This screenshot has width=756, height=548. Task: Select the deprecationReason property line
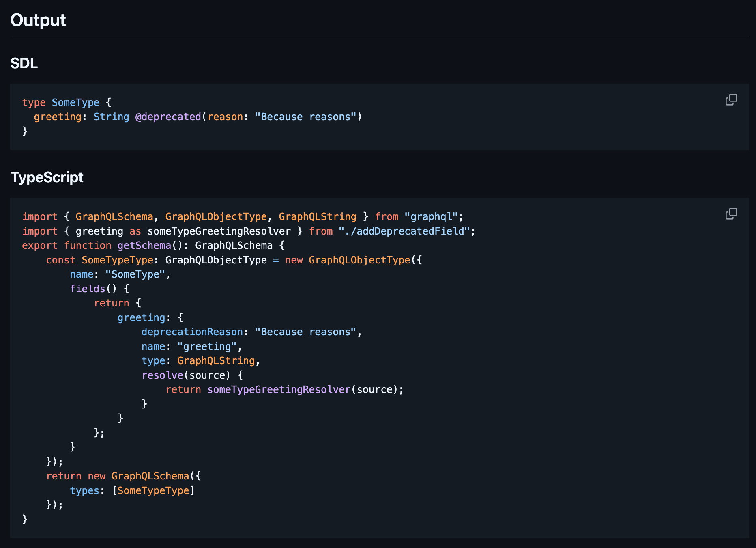[251, 332]
